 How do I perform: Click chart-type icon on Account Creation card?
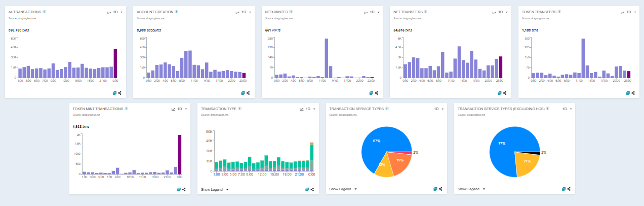[237, 12]
